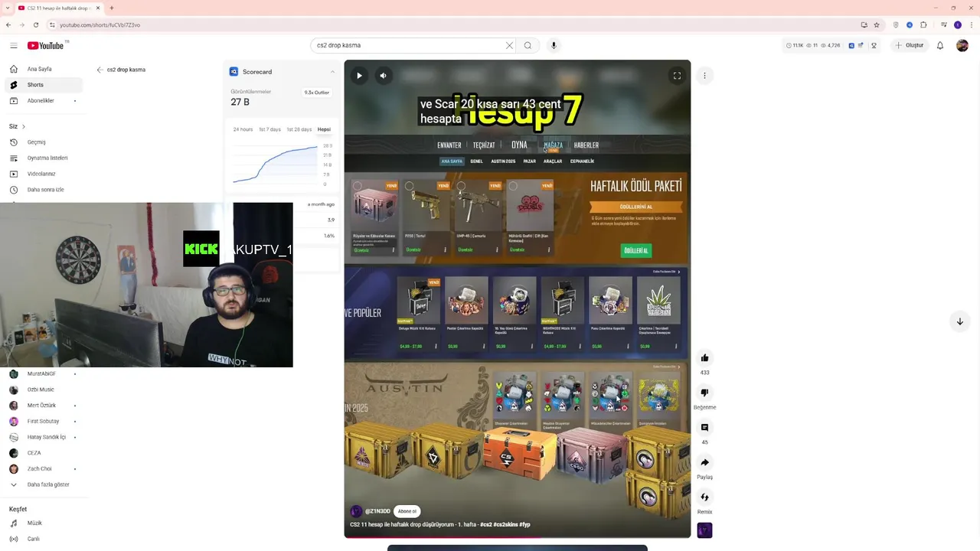Subscribe with the Abone ol button
This screenshot has width=980, height=551.
click(x=407, y=511)
